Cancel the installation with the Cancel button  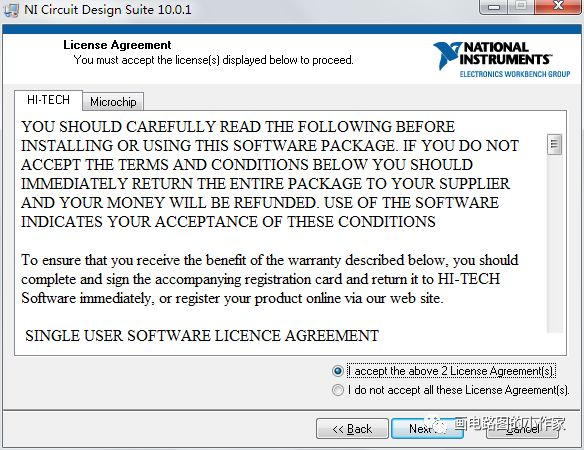tap(522, 429)
